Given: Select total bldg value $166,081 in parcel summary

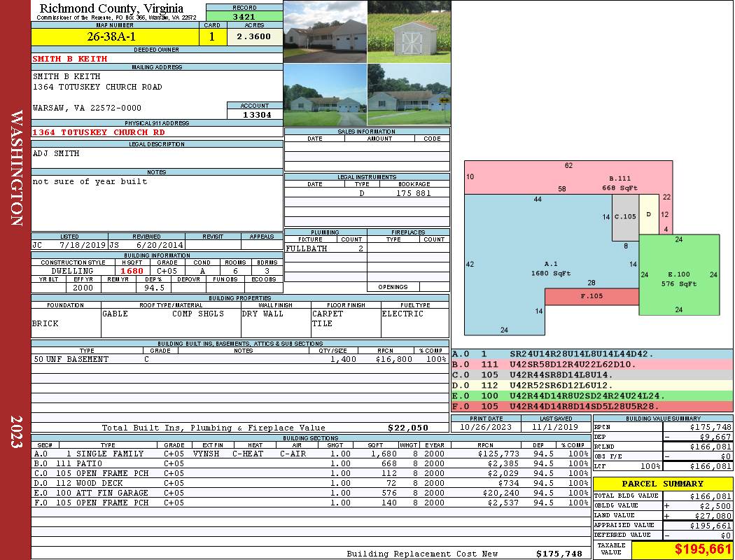Looking at the screenshot, I should pyautogui.click(x=710, y=496).
